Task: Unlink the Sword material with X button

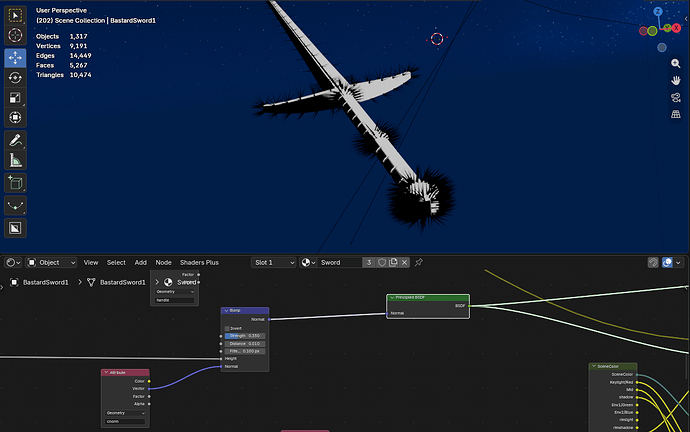Action: pos(404,263)
